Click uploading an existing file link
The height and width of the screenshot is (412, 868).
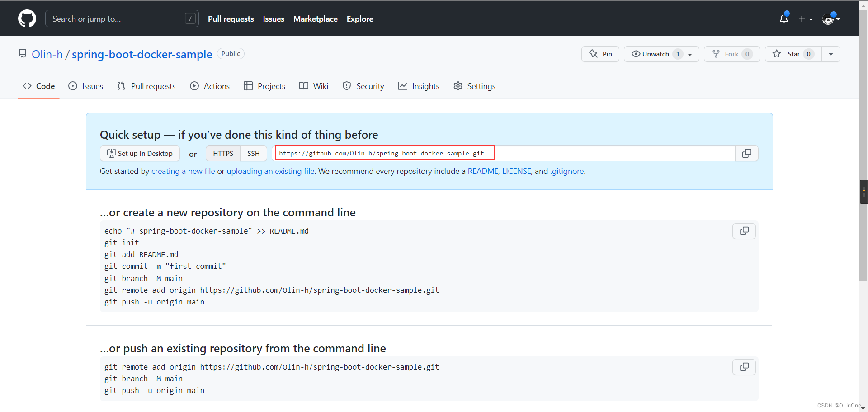(x=270, y=171)
